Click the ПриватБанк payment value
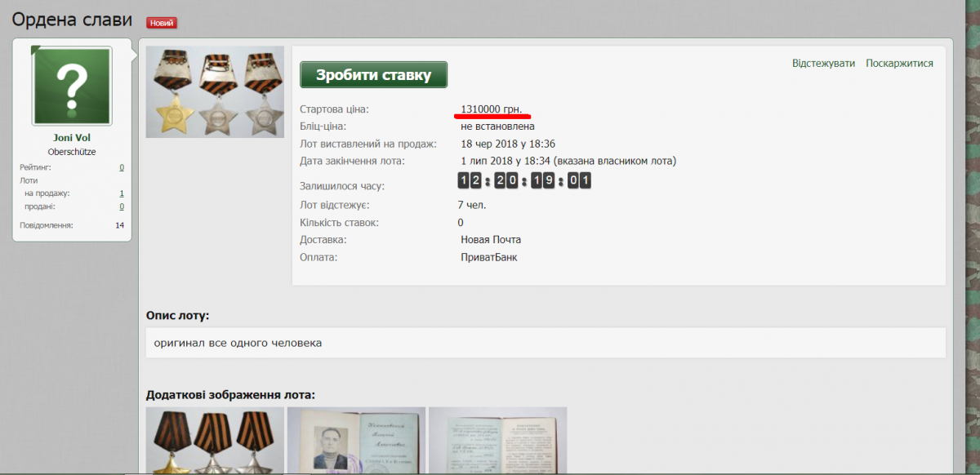This screenshot has width=980, height=475. coord(488,257)
